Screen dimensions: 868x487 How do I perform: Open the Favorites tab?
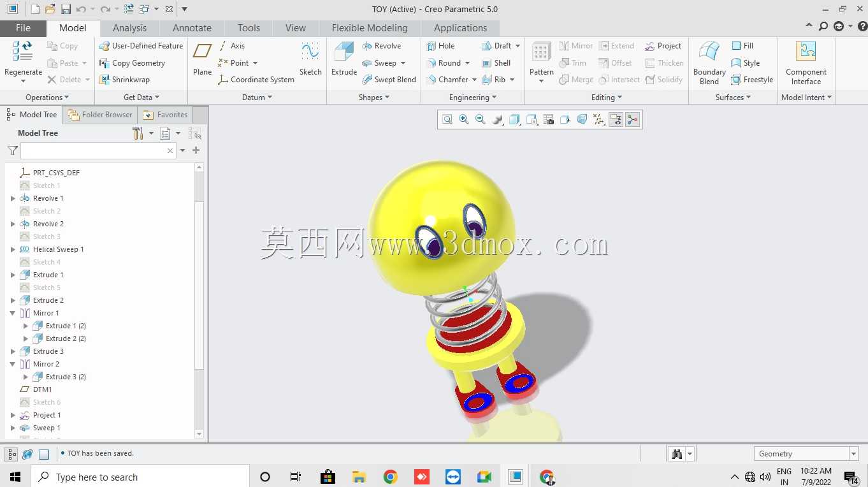[166, 115]
